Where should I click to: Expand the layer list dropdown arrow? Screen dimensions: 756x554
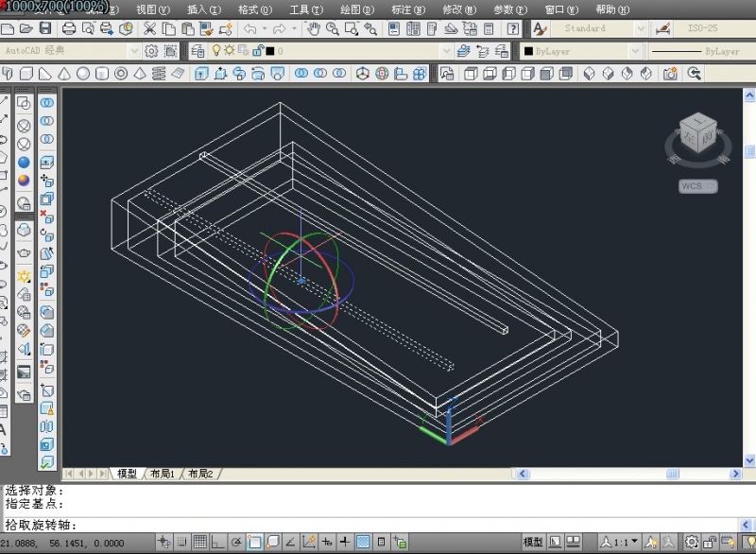pos(446,51)
